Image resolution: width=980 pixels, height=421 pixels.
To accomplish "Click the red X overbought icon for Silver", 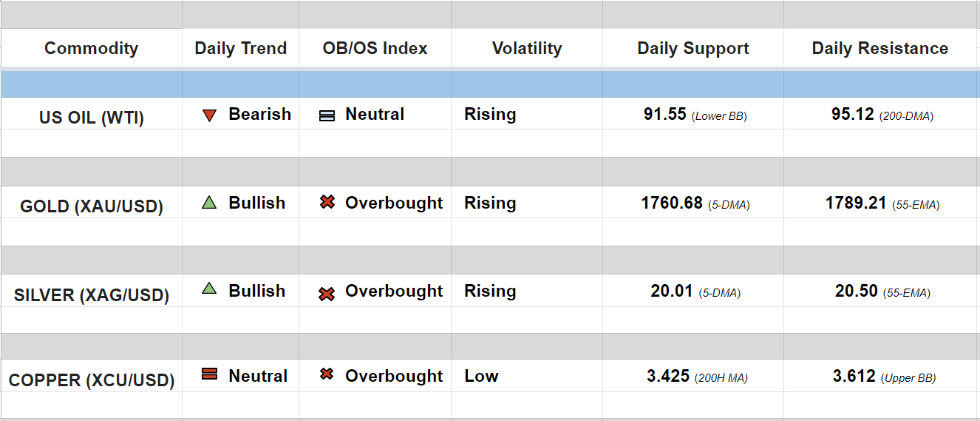I will point(327,294).
